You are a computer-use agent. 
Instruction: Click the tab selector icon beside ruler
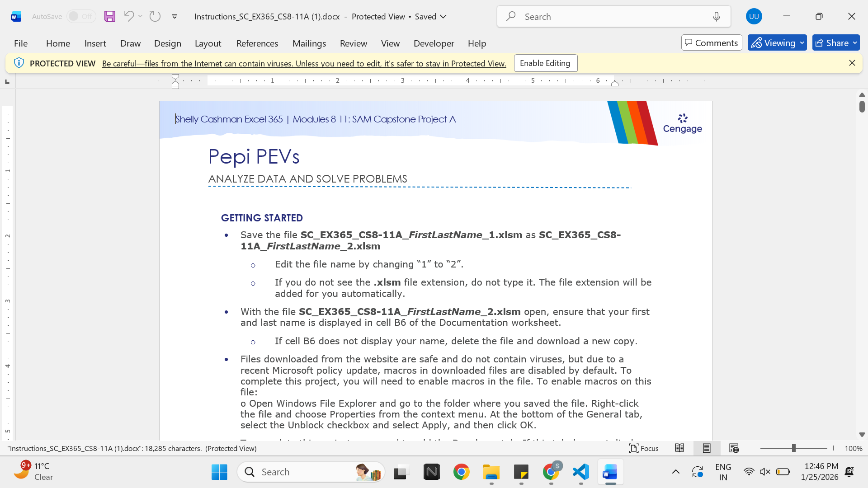[x=7, y=82]
